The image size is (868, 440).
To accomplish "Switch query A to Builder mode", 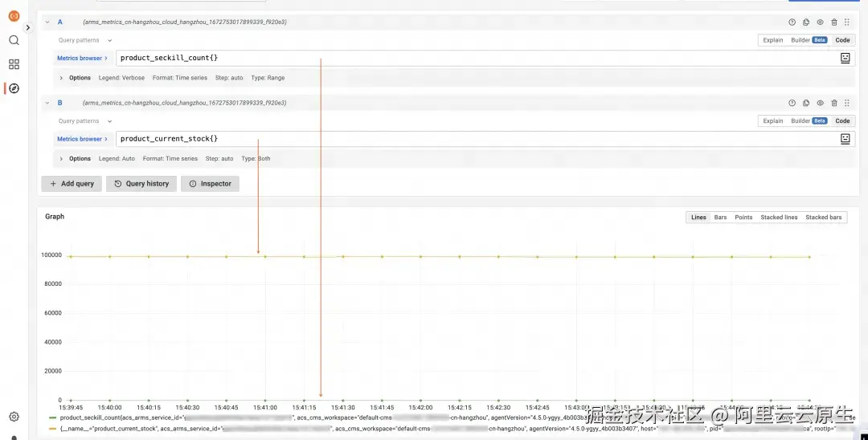I will 809,40.
